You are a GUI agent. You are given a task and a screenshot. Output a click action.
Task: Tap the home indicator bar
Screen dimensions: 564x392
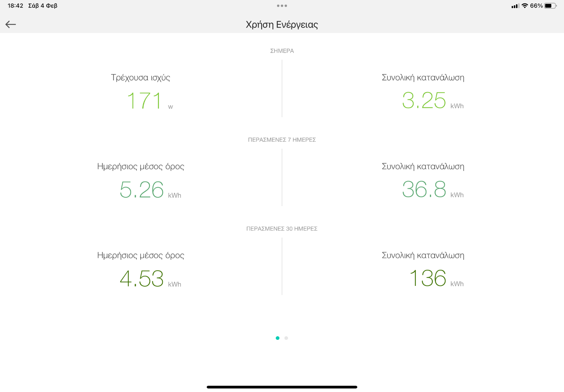pos(282,387)
